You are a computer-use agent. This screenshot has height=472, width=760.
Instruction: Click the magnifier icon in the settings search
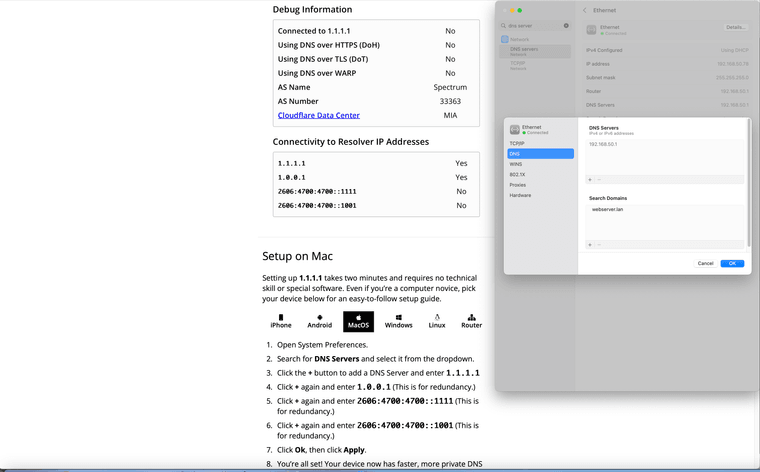click(504, 26)
